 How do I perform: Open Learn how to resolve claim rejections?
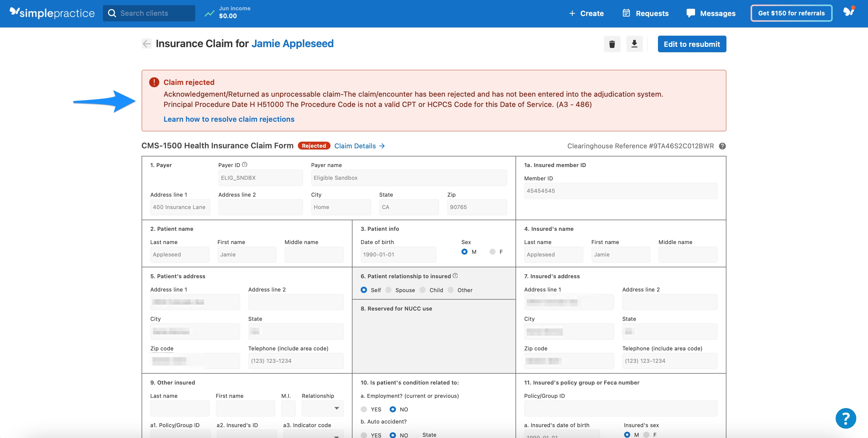click(x=229, y=119)
